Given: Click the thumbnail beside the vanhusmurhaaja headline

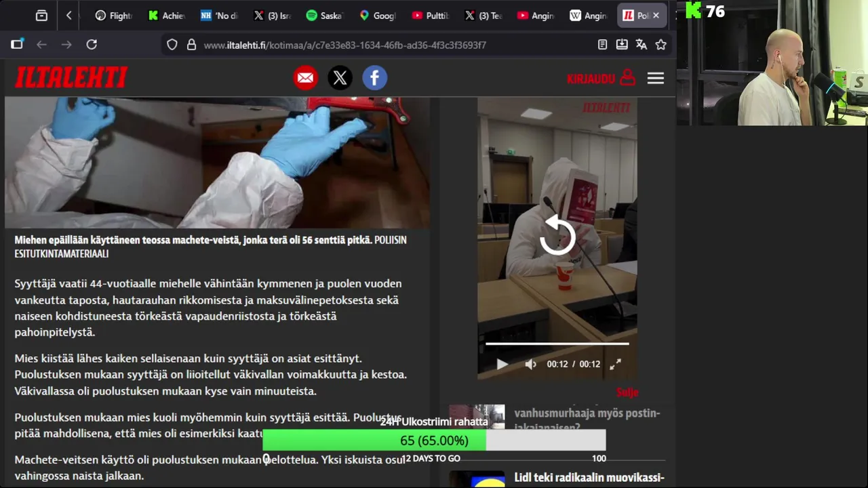Looking at the screenshot, I should coord(477,418).
